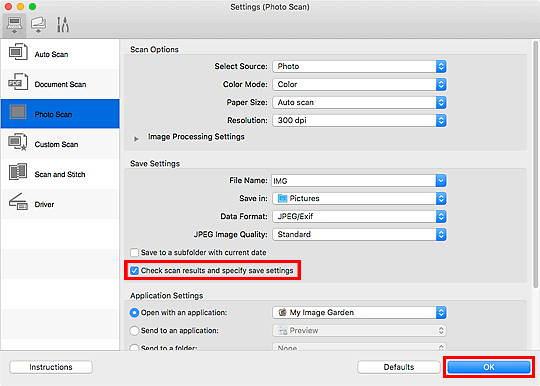This screenshot has width=540, height=386.
Task: Confirm settings with the OK button
Action: [489, 367]
